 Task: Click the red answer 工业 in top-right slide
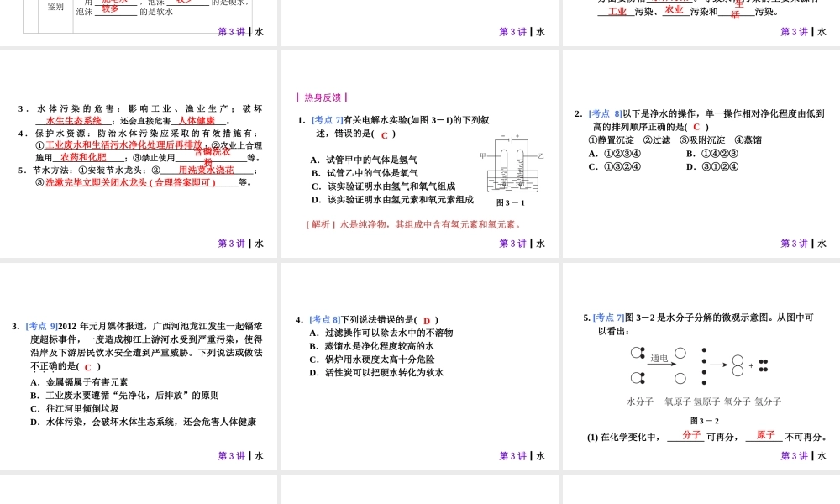click(x=617, y=11)
